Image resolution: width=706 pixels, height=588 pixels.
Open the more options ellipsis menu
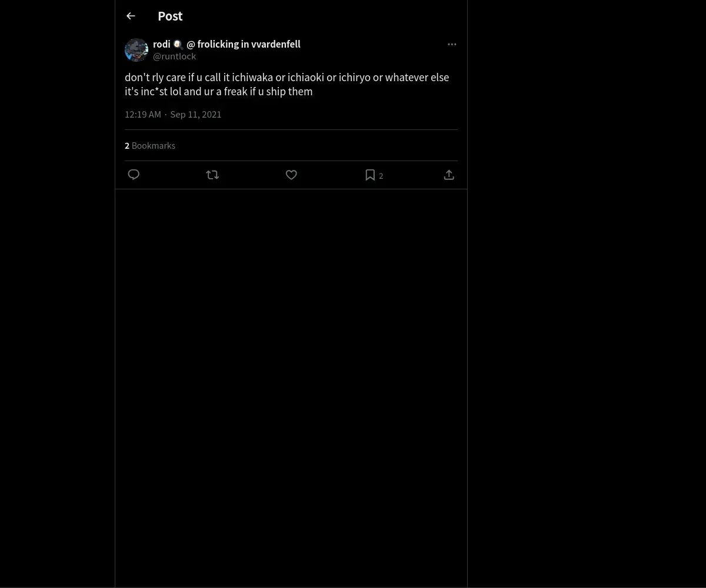[x=452, y=44]
